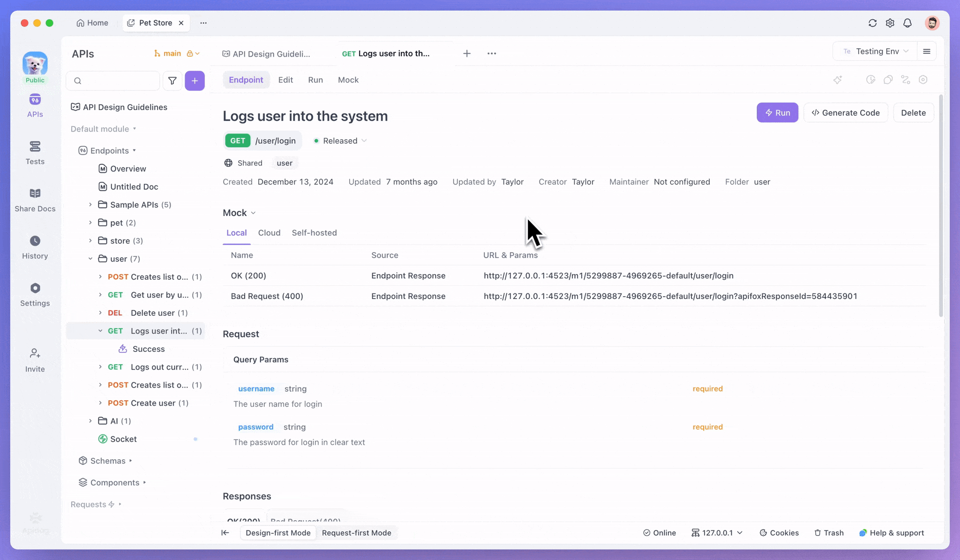This screenshot has height=560, width=960.
Task: Open the API Design Guideli... tab
Action: point(266,54)
